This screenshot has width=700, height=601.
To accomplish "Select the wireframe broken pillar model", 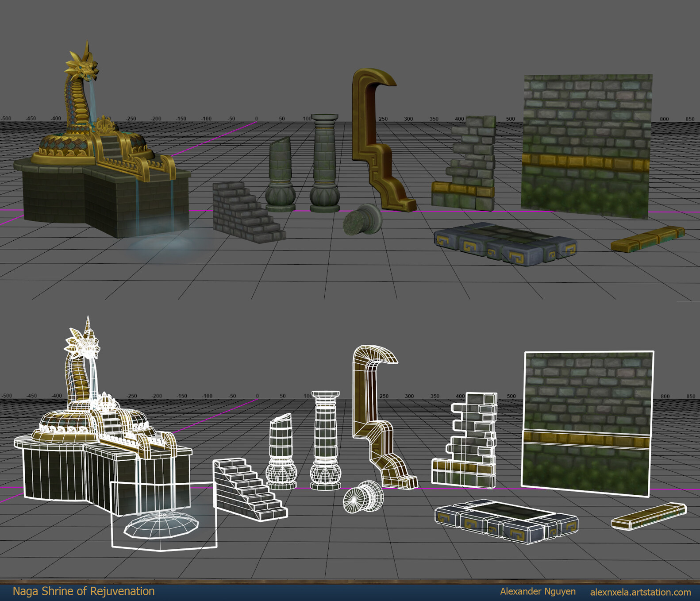I will tap(281, 451).
